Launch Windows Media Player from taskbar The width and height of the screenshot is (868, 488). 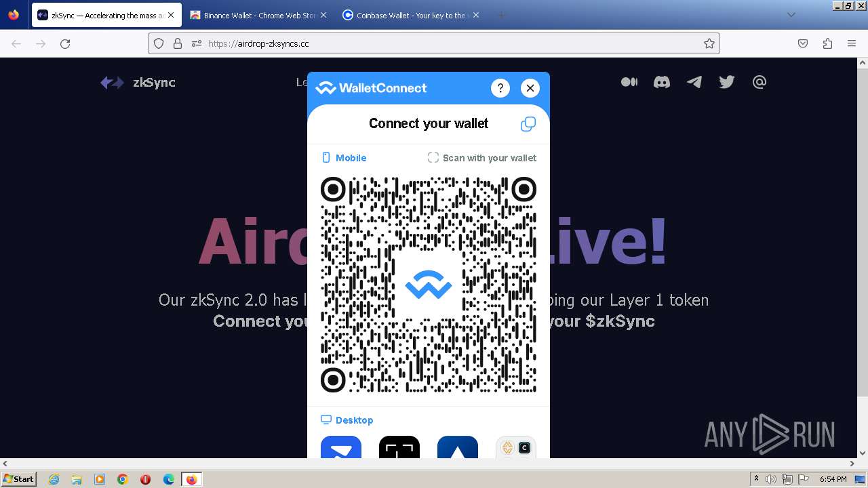(x=100, y=479)
